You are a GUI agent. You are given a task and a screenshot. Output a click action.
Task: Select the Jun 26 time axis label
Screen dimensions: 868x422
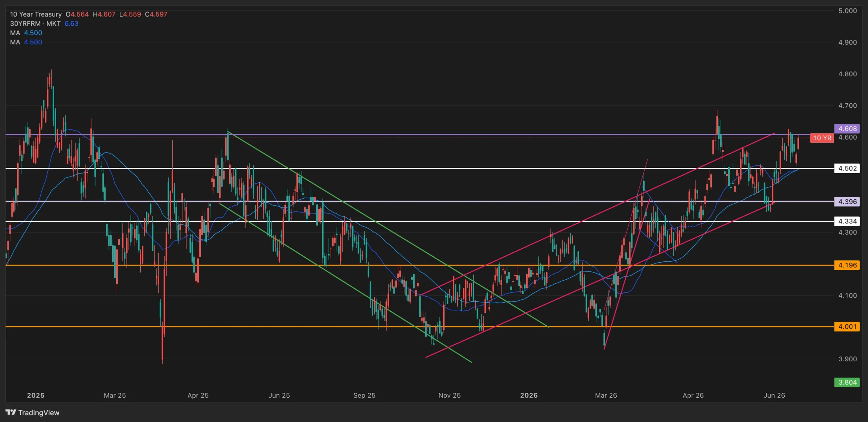tap(774, 395)
